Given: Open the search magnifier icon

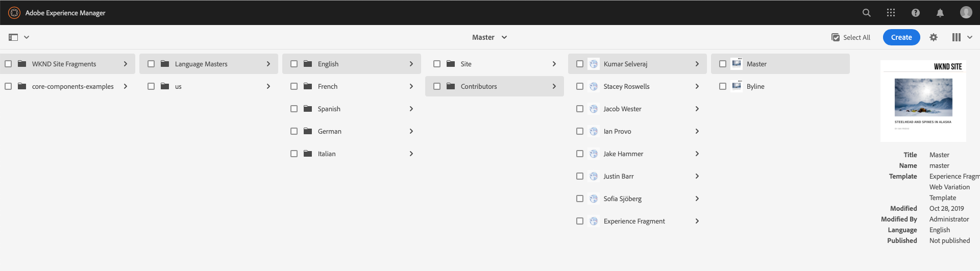Looking at the screenshot, I should coord(866,13).
